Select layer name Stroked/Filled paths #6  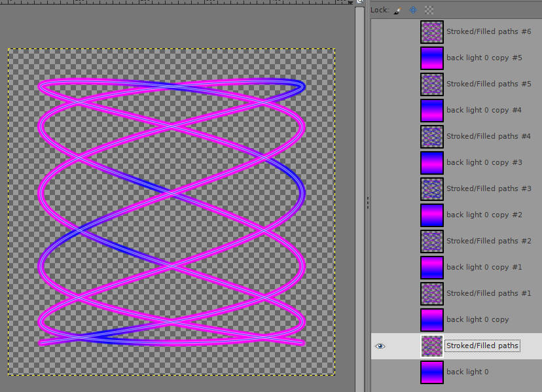tap(488, 31)
